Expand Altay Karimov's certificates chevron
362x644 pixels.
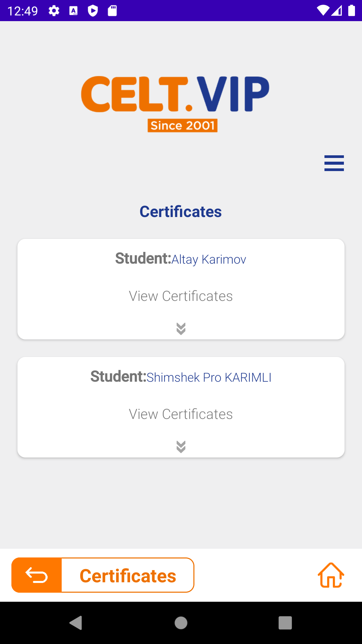coord(181,329)
